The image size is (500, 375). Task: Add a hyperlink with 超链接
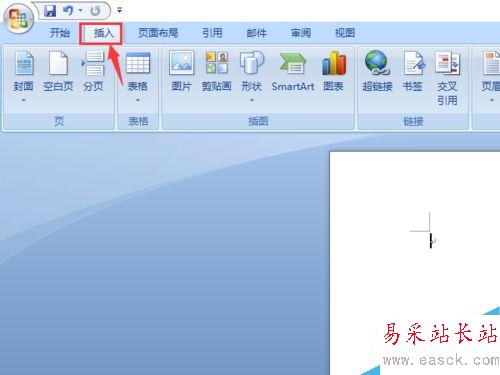(377, 71)
